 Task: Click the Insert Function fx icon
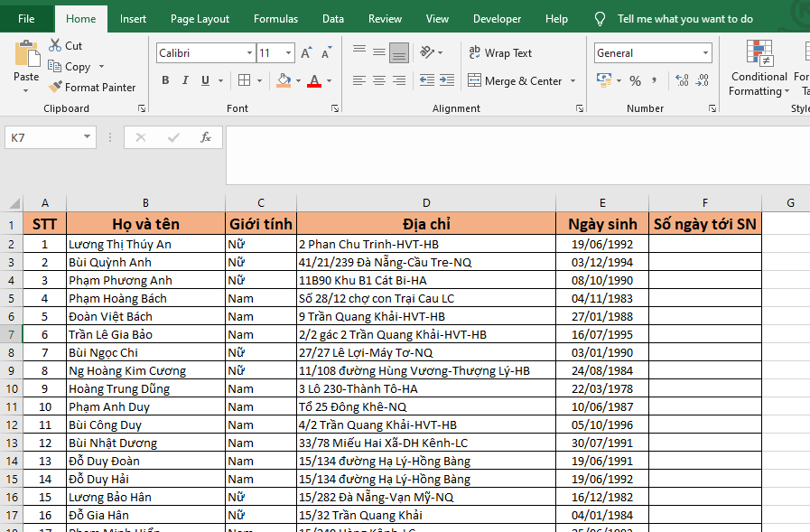click(206, 137)
